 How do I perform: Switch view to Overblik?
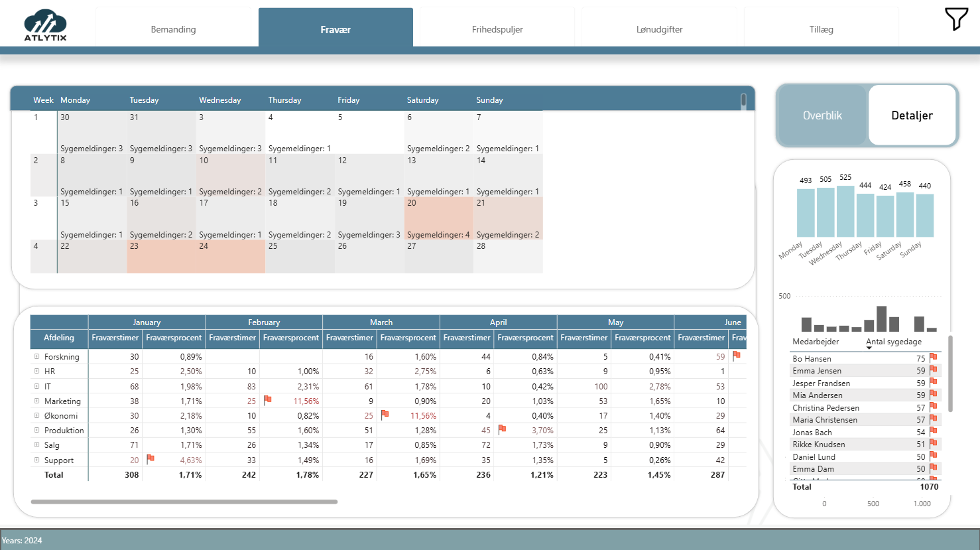pyautogui.click(x=822, y=115)
